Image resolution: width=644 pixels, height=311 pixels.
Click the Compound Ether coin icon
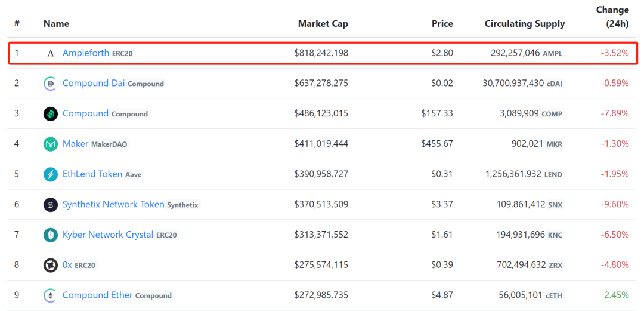click(51, 295)
